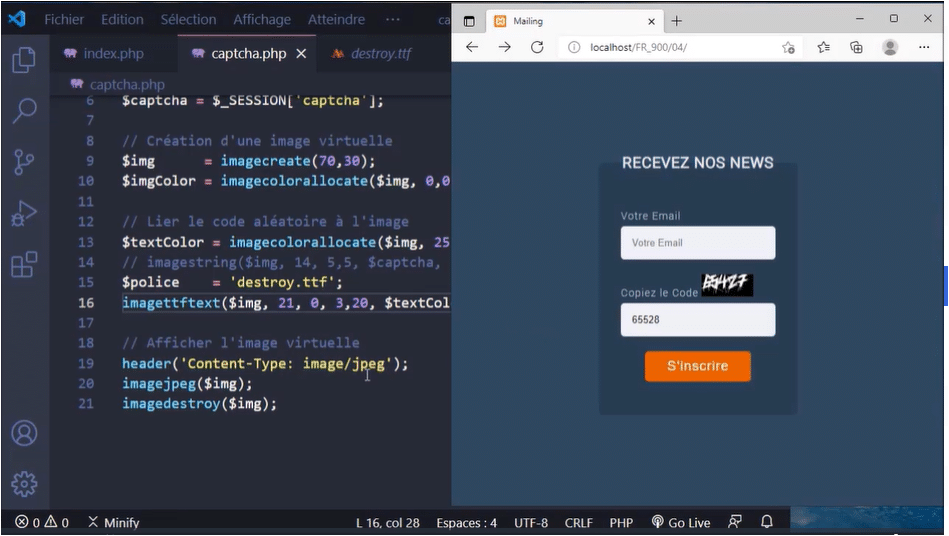The width and height of the screenshot is (949, 536).
Task: Change indentation via Espaces : 4
Action: [x=467, y=523]
